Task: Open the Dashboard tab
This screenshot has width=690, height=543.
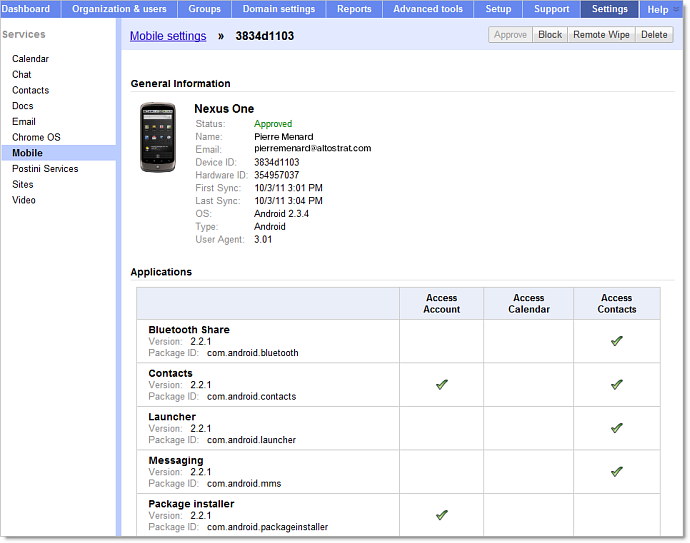Action: 26,9
